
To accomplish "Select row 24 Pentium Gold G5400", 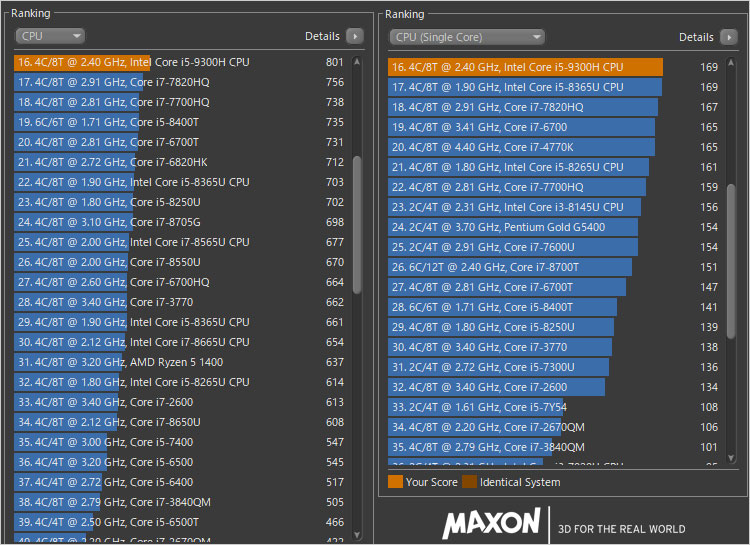I will 554,227.
